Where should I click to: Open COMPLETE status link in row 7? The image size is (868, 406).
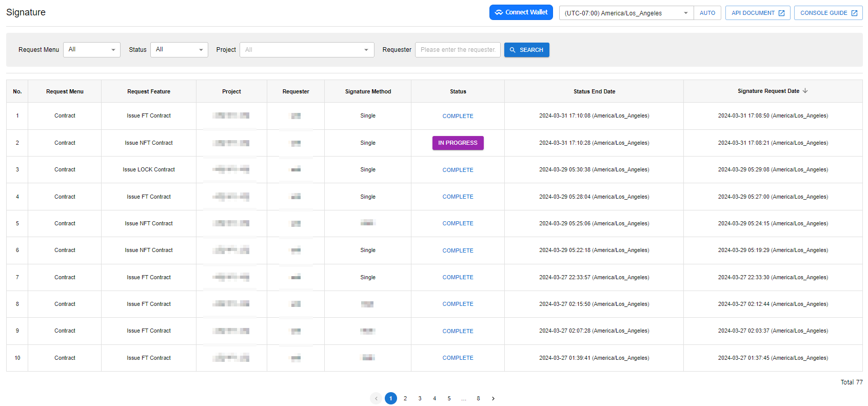point(458,277)
